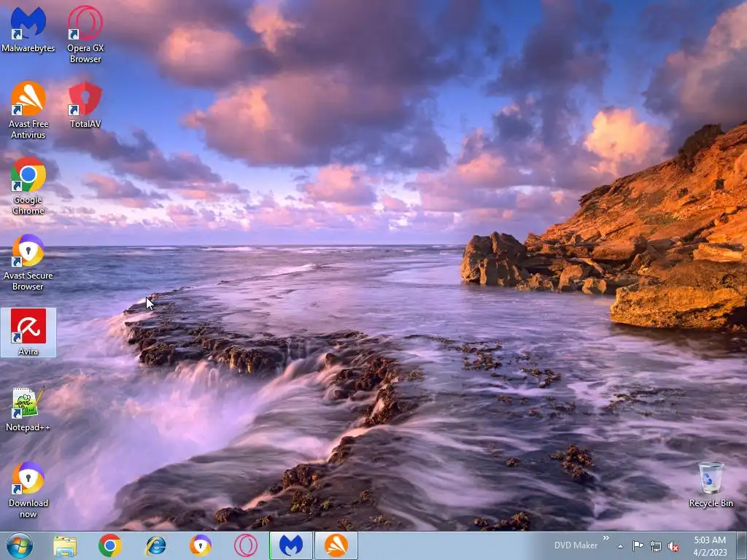
Task: Select Avast Secure Browser desktop icon
Action: (x=28, y=262)
